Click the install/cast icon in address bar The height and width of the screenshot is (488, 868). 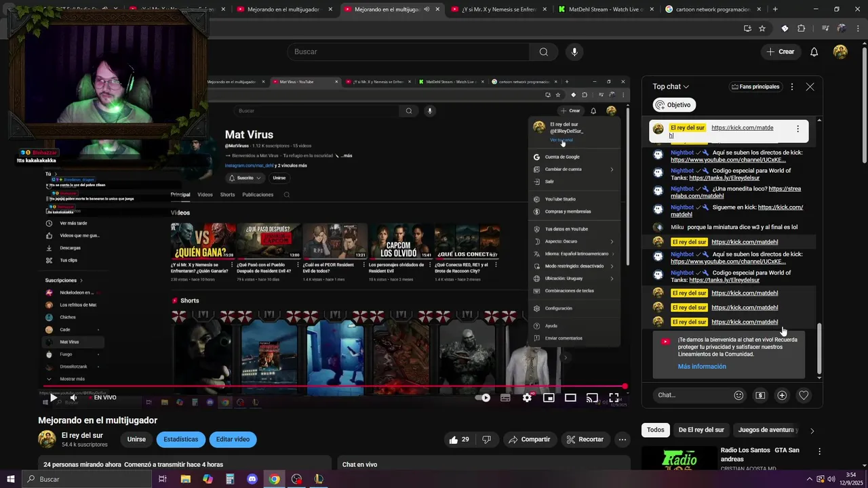tap(747, 28)
